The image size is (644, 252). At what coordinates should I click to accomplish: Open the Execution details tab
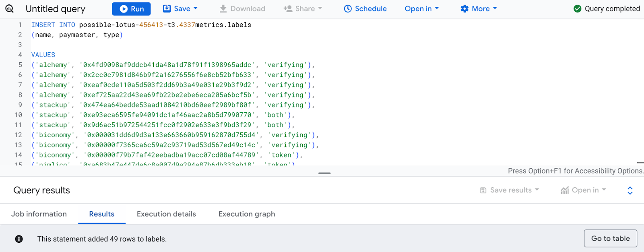coord(166,214)
